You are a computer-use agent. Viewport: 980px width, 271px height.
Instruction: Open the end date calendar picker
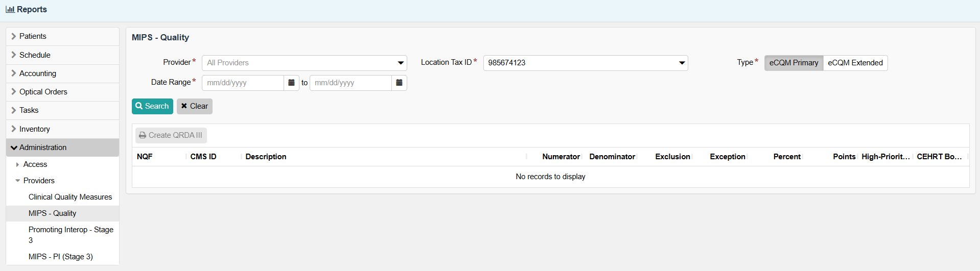pos(399,83)
